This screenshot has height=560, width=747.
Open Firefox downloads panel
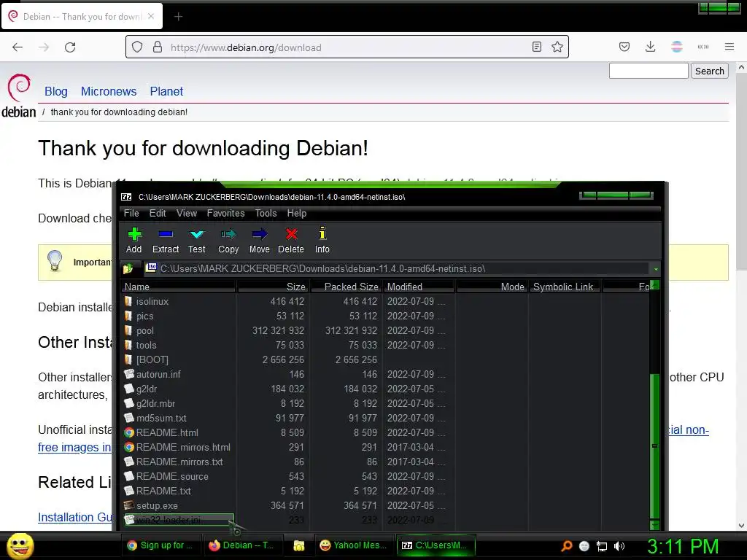(x=650, y=47)
